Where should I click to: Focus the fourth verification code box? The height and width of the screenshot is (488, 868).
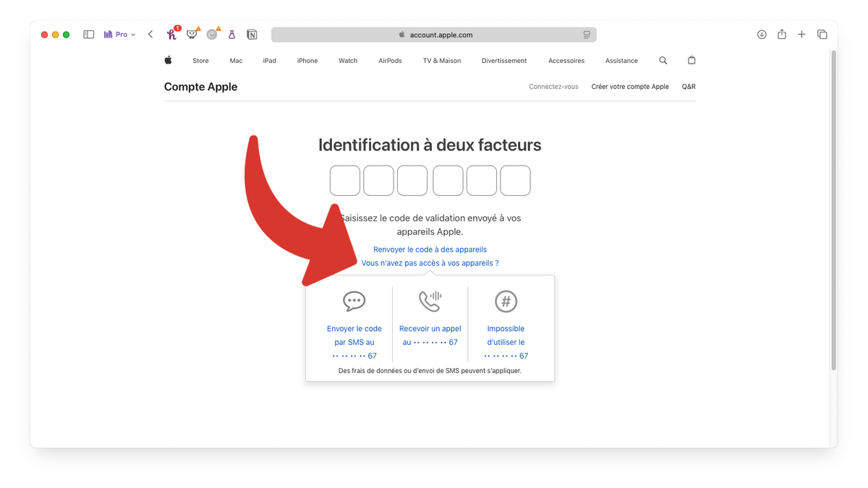(448, 181)
